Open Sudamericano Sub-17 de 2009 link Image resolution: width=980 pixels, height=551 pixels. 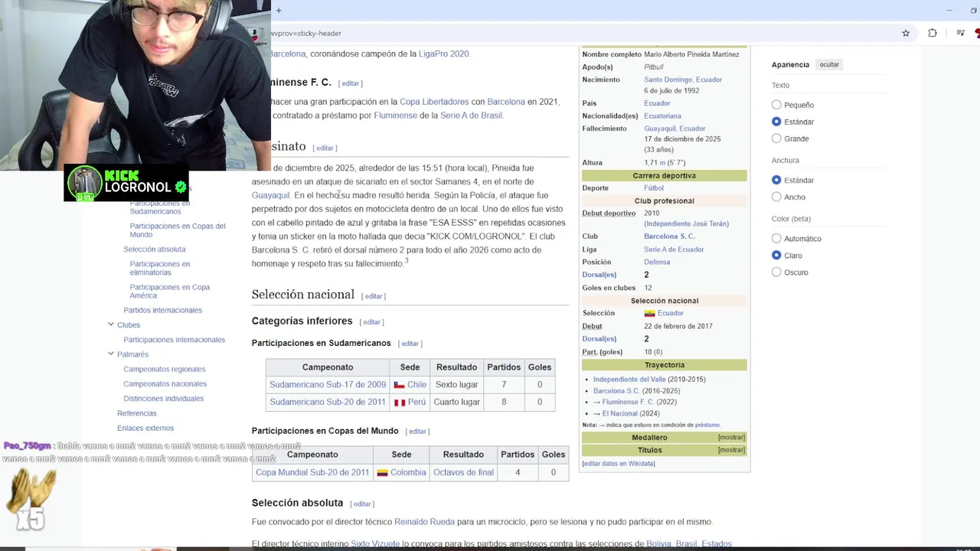click(x=328, y=385)
